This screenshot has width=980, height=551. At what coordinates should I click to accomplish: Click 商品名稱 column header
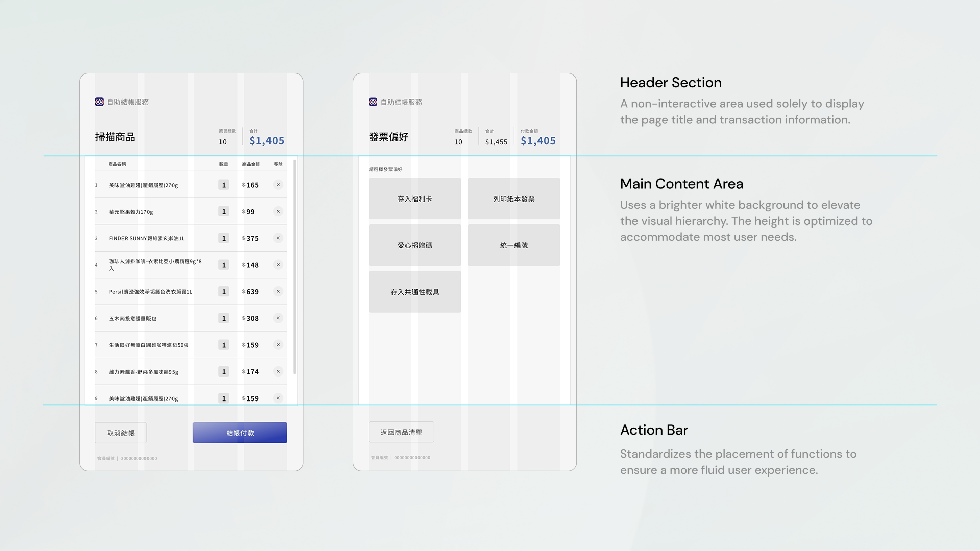pyautogui.click(x=117, y=164)
